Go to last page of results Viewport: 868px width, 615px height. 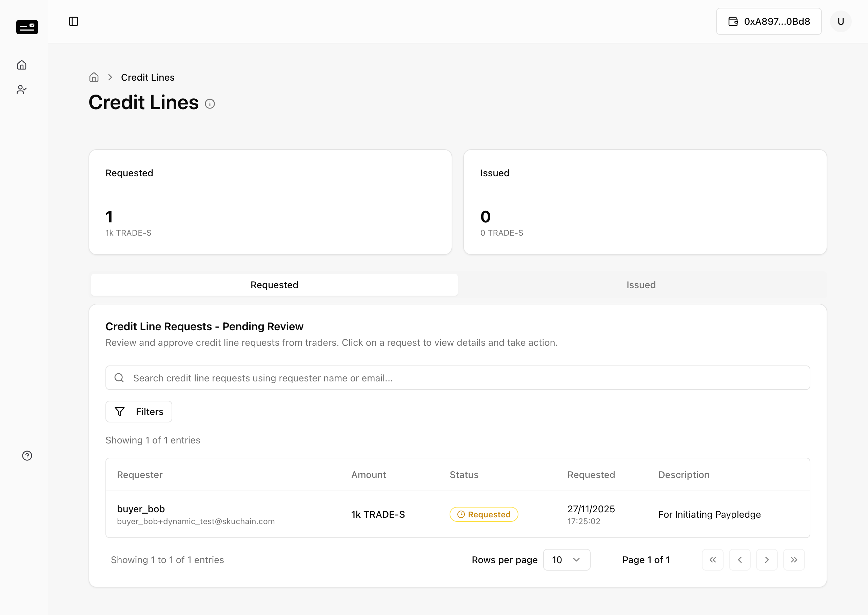tap(794, 560)
